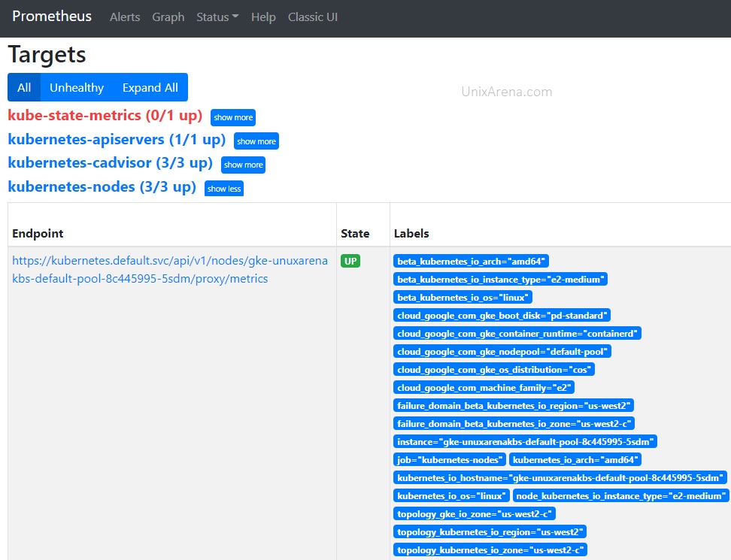Click label cloud_google_com_gke_container_runtime="containerd"

tap(517, 334)
